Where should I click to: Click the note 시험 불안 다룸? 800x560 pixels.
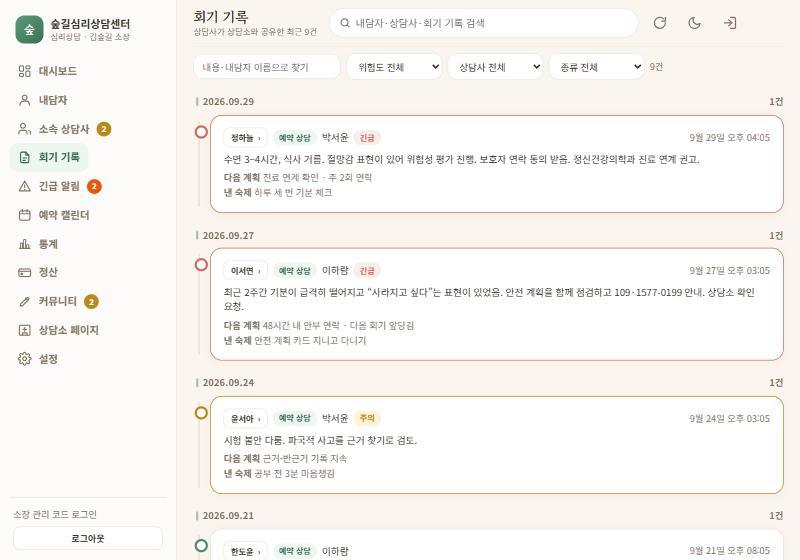tap(320, 441)
